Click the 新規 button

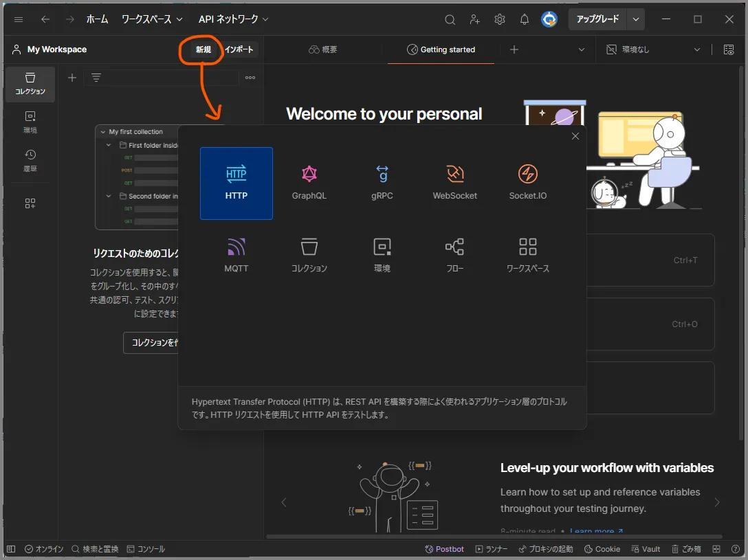(x=203, y=49)
